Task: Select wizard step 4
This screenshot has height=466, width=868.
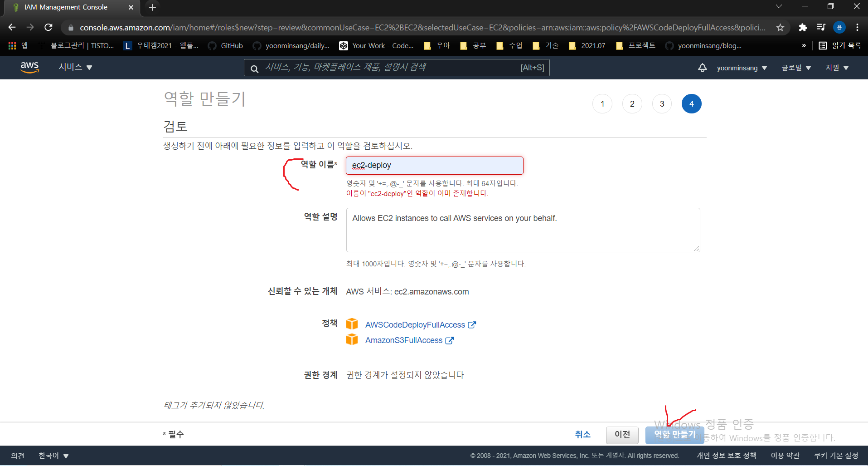Action: pos(692,104)
